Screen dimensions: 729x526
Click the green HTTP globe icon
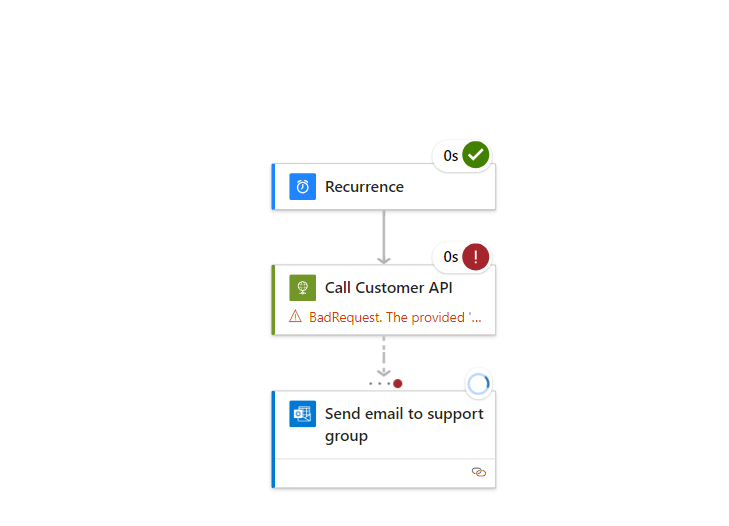302,287
